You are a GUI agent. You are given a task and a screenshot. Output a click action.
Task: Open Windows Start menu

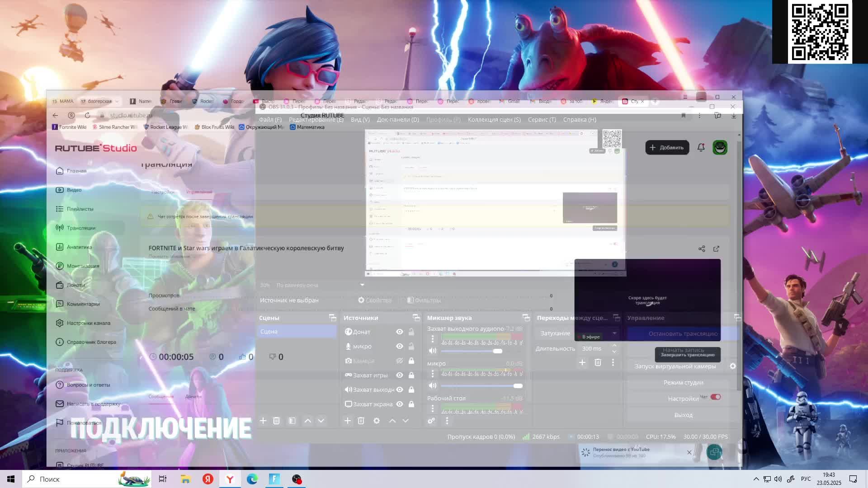click(x=11, y=479)
